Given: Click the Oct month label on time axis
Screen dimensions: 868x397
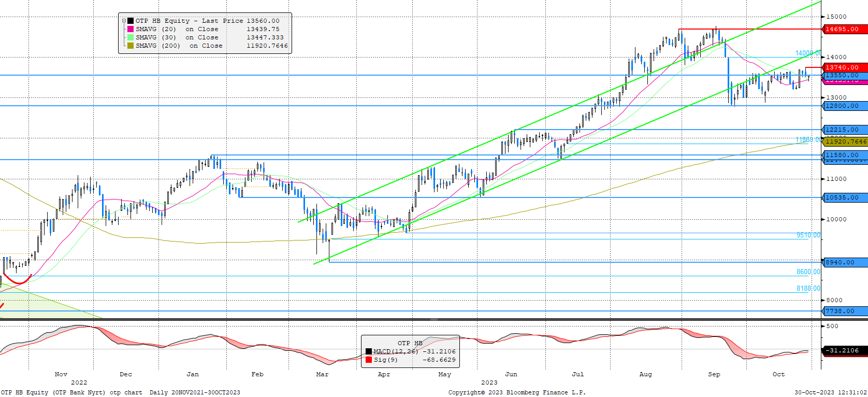Looking at the screenshot, I should [x=778, y=374].
